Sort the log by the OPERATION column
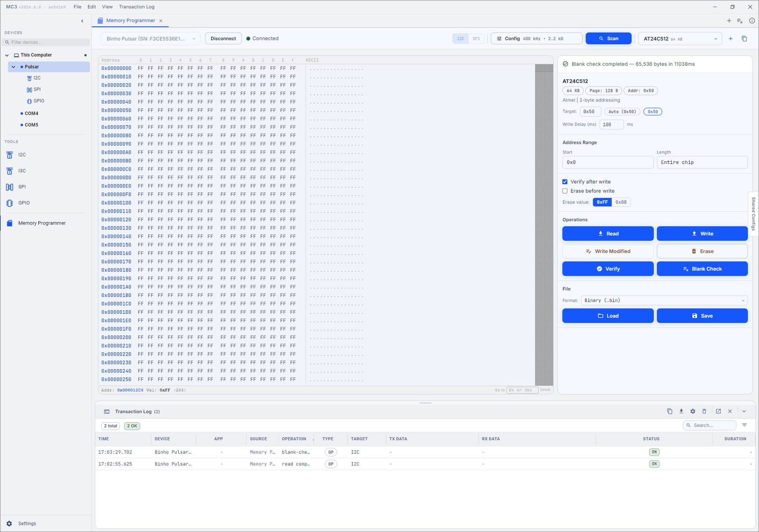Screen dimensions: 759x532 click(294, 439)
